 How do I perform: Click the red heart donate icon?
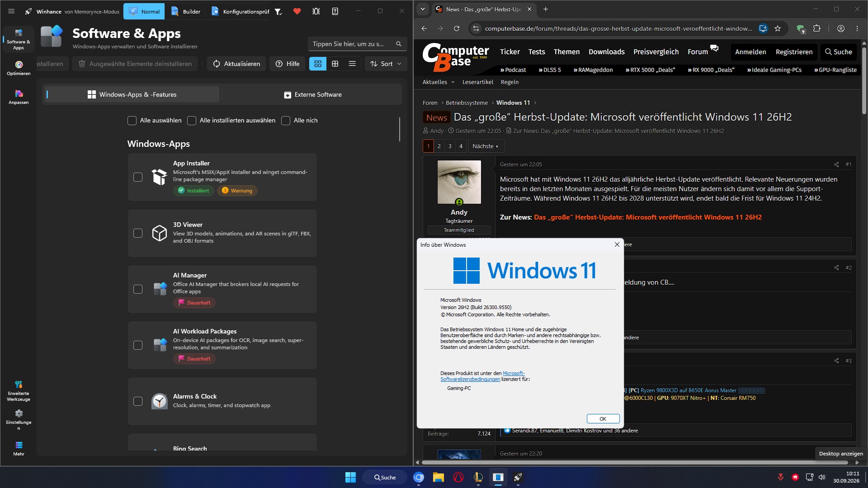297,11
